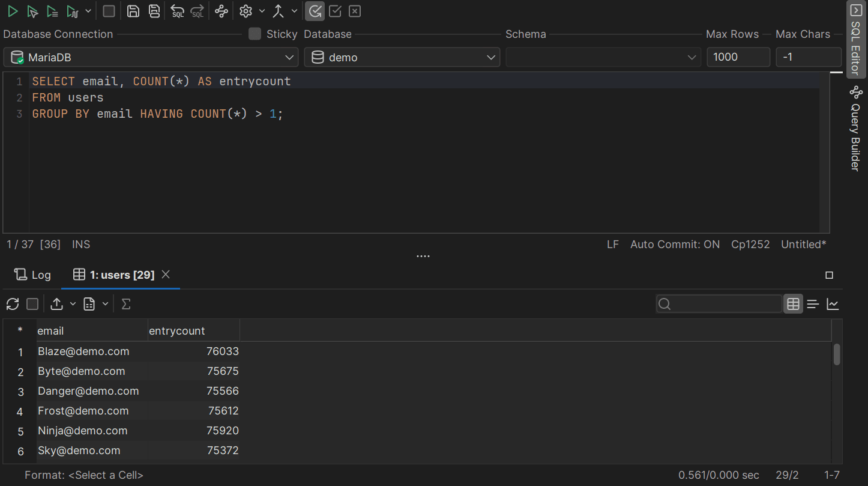Viewport: 868px width, 486px height.
Task: Run the query with the Execute button
Action: pyautogui.click(x=13, y=11)
